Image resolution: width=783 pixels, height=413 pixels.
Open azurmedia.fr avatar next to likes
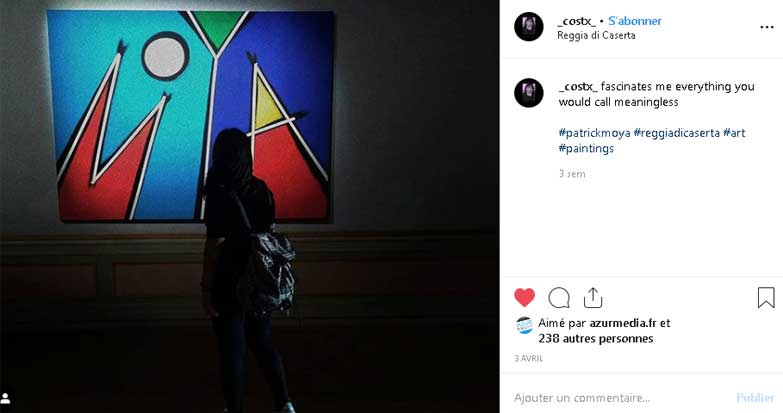click(524, 325)
